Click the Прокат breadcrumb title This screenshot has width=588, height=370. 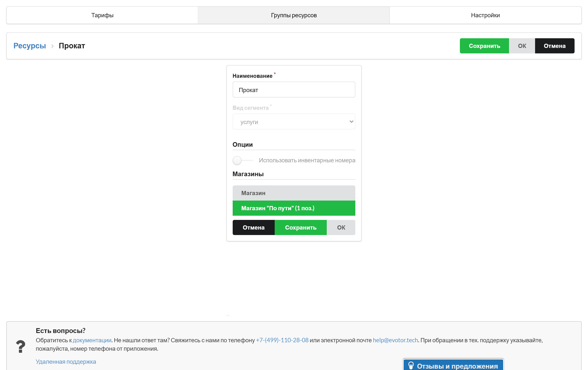[72, 46]
